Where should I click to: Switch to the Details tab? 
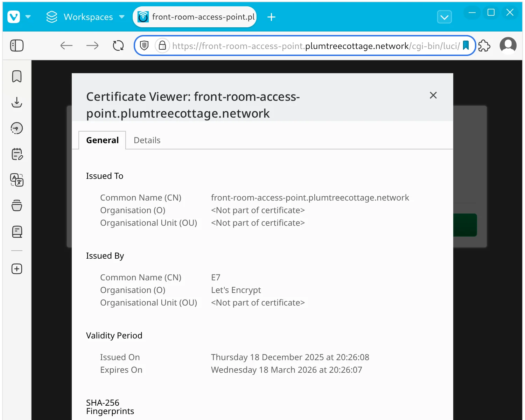[x=147, y=140]
